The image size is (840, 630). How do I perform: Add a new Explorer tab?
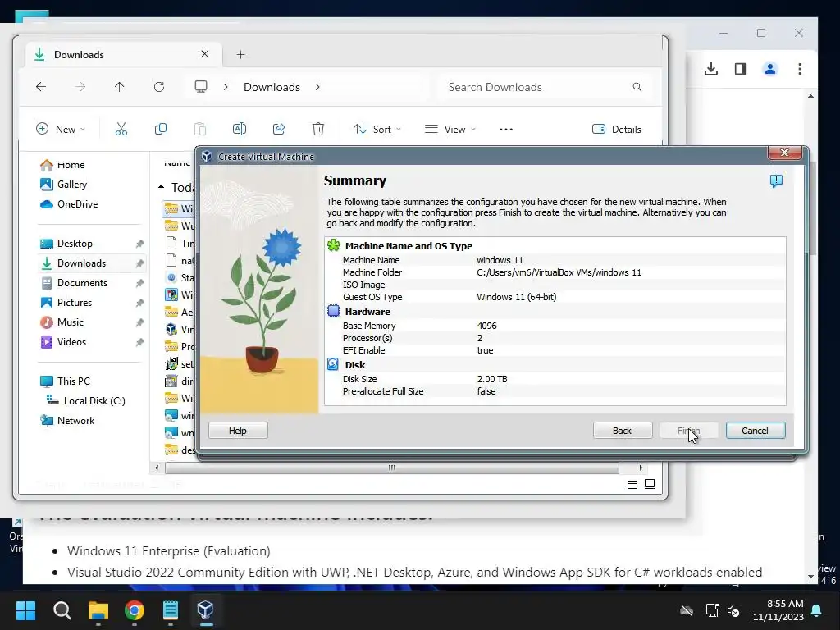click(x=240, y=55)
